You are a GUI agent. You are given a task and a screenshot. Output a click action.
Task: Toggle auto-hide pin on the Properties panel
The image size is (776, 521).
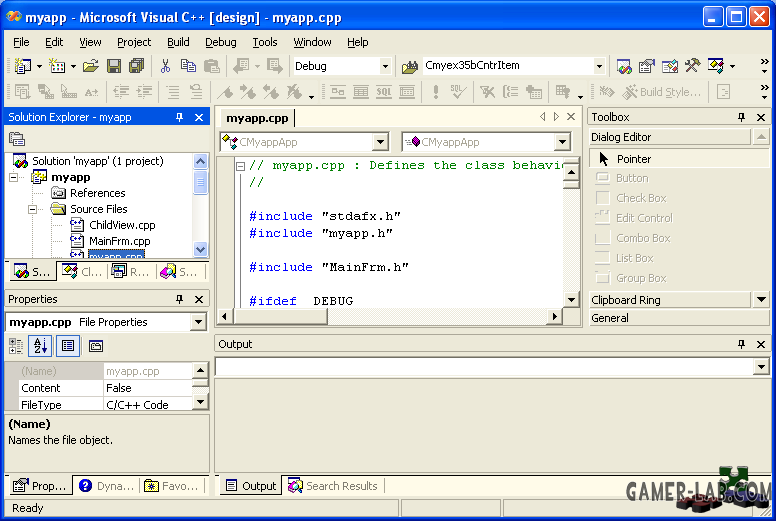[179, 299]
